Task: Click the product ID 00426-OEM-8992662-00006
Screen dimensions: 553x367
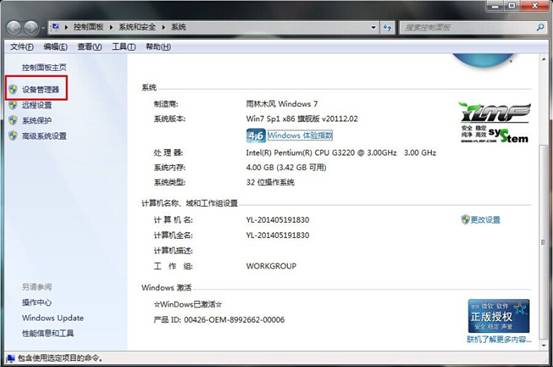Action: (x=234, y=320)
